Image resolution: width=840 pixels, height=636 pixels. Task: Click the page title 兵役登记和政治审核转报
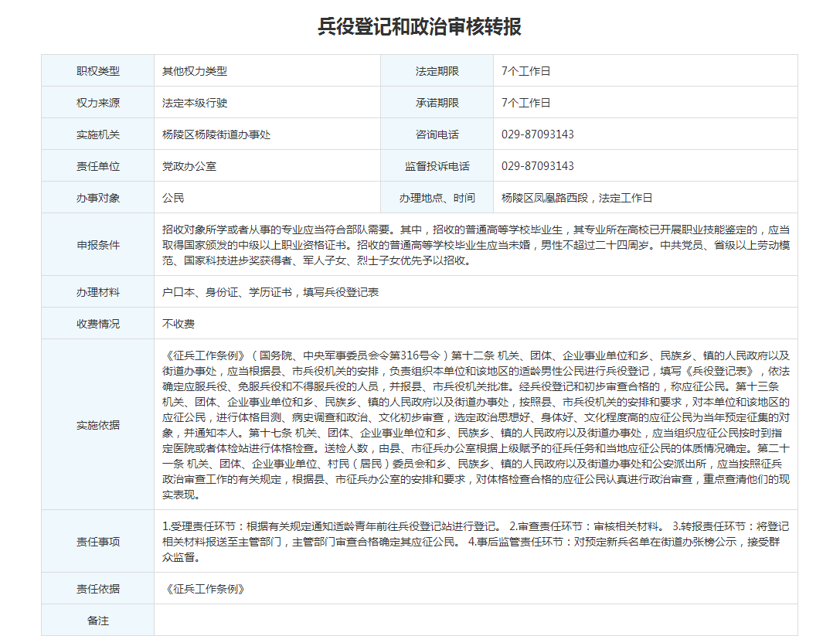pyautogui.click(x=420, y=27)
